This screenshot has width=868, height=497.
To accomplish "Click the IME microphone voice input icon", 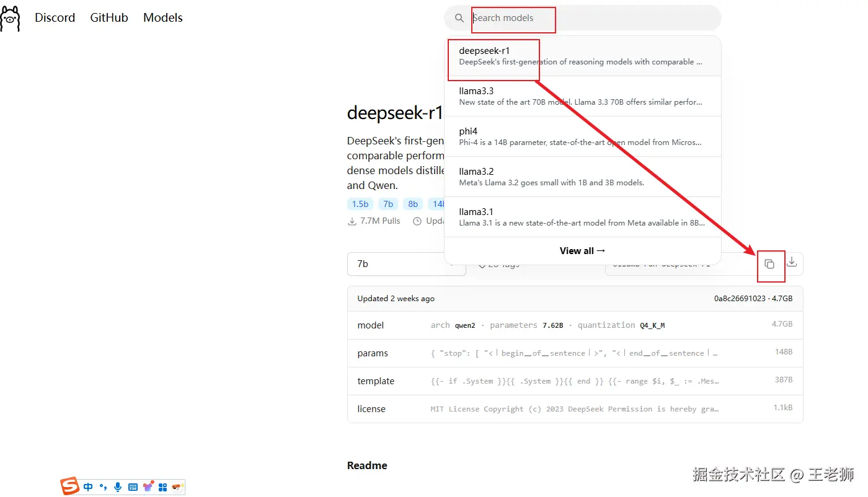I will (118, 487).
